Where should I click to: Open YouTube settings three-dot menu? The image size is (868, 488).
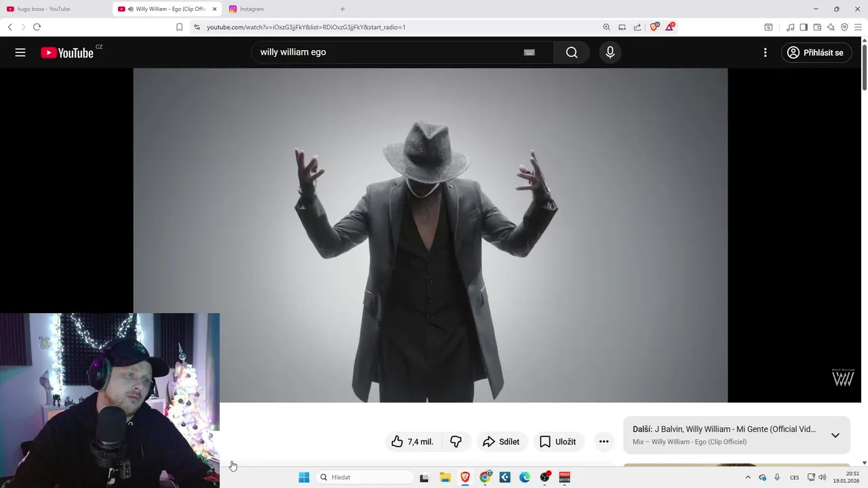click(x=765, y=52)
